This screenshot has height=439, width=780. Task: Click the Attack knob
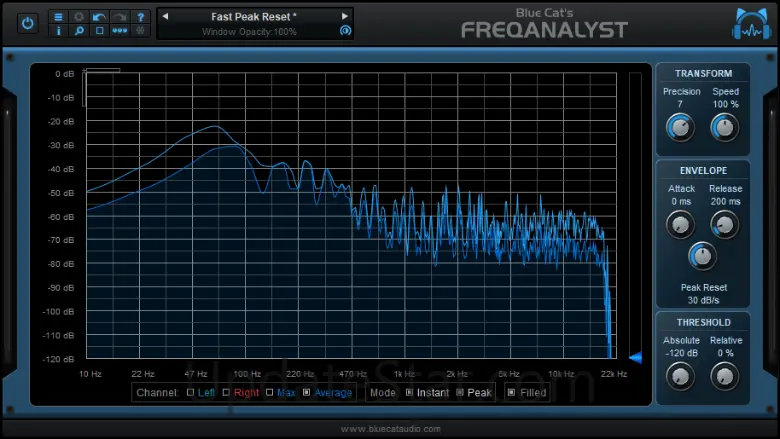point(680,225)
